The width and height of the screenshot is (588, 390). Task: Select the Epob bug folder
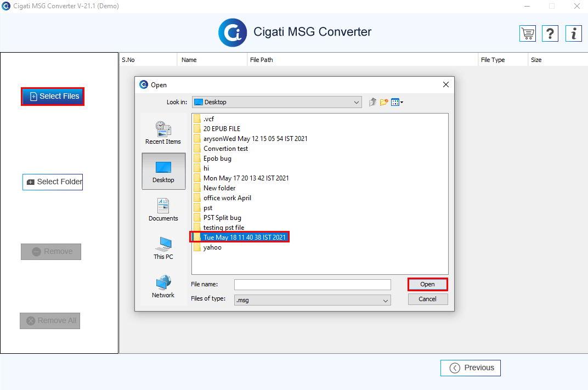(x=213, y=159)
